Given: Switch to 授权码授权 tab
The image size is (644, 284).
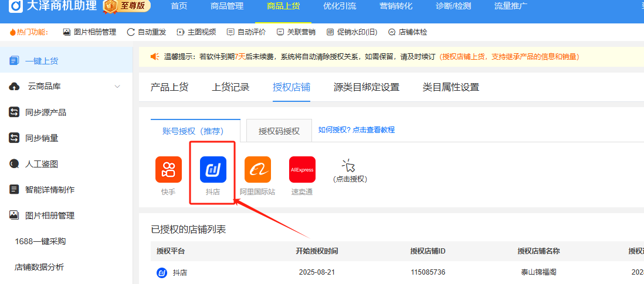Looking at the screenshot, I should tap(279, 131).
